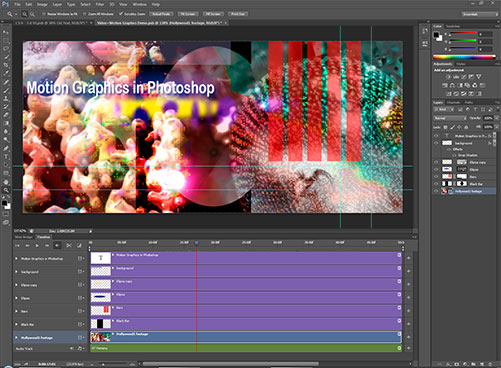The image size is (501, 368).
Task: Go to first frame of timeline
Action: [x=17, y=246]
